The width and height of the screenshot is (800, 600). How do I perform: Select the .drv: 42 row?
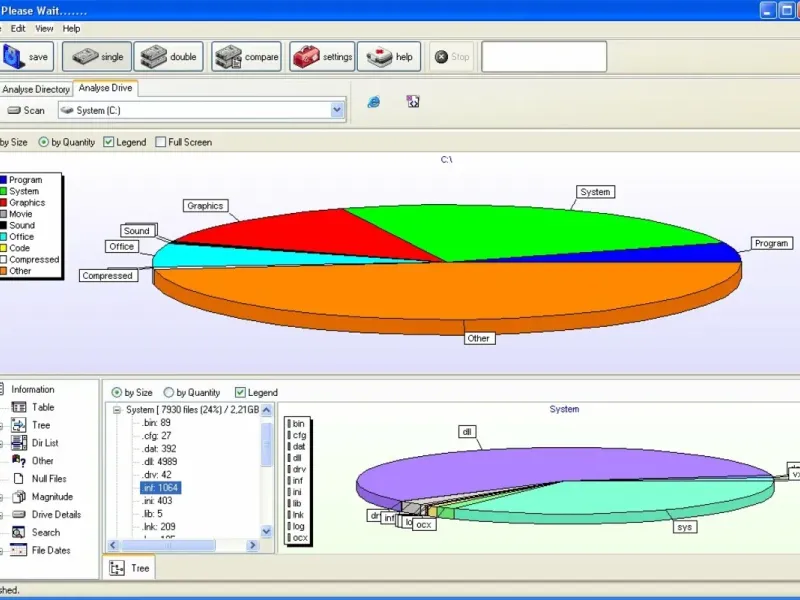[157, 474]
